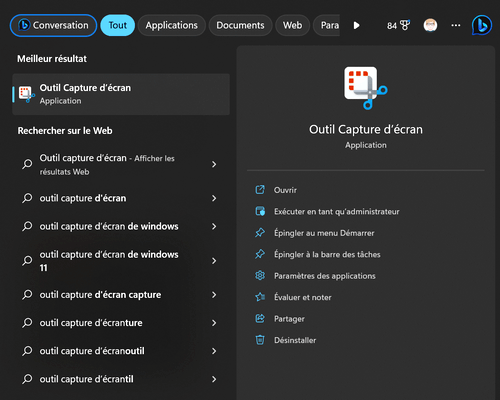
Task: Expand arrow for 'Afficher les résultats Web' suggestion
Action: (x=214, y=164)
